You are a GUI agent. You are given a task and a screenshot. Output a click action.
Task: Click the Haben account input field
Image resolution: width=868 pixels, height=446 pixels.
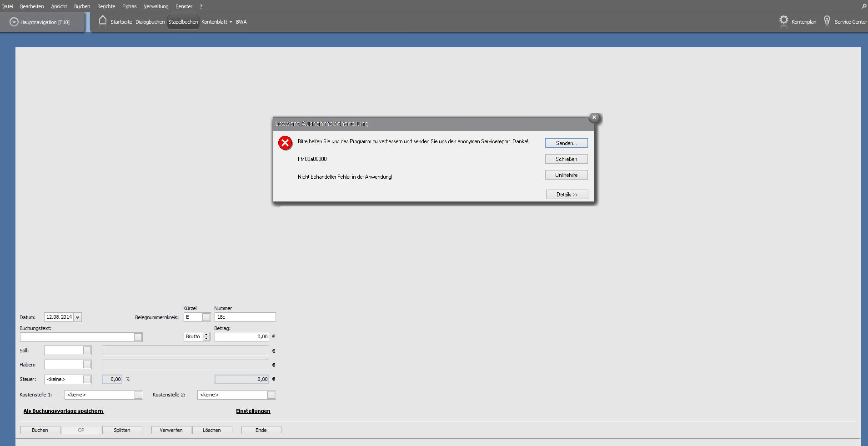[x=64, y=365]
